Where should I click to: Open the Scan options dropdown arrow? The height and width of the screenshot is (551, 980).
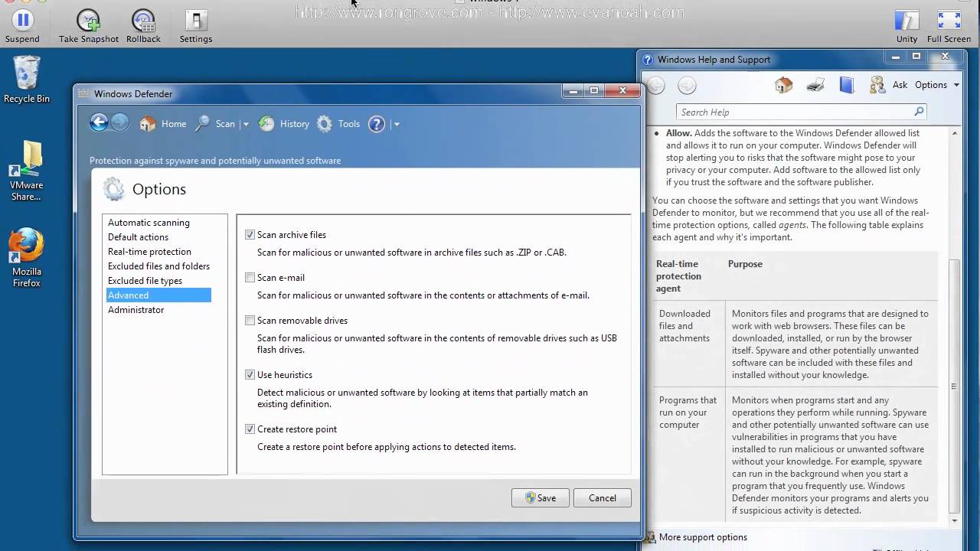[246, 124]
